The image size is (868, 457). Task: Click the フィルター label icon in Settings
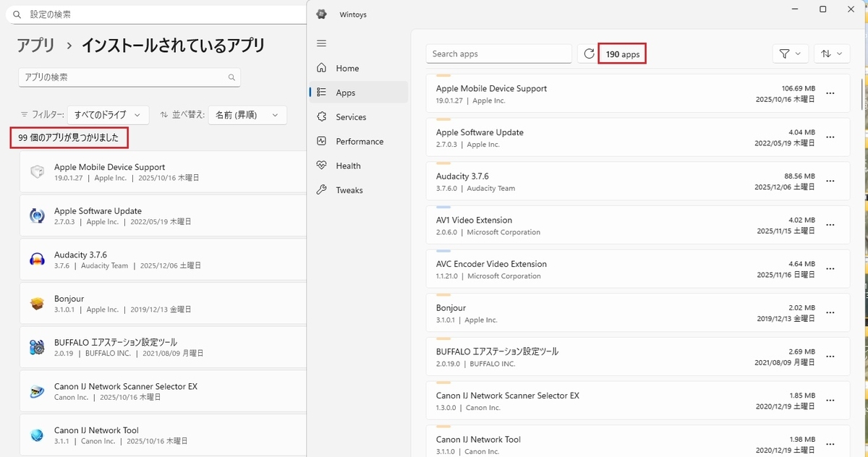click(x=25, y=115)
